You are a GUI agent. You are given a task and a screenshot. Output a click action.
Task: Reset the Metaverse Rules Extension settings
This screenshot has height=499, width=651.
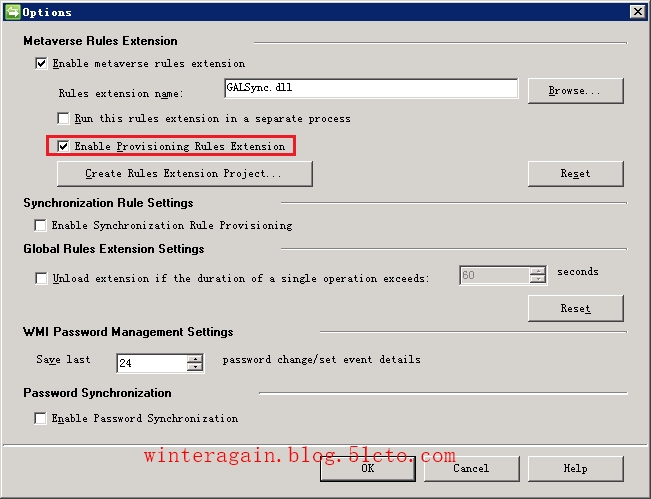pos(575,174)
